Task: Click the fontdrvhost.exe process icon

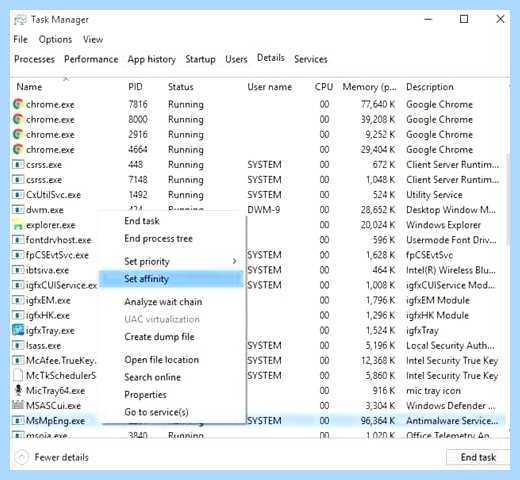Action: (x=18, y=240)
